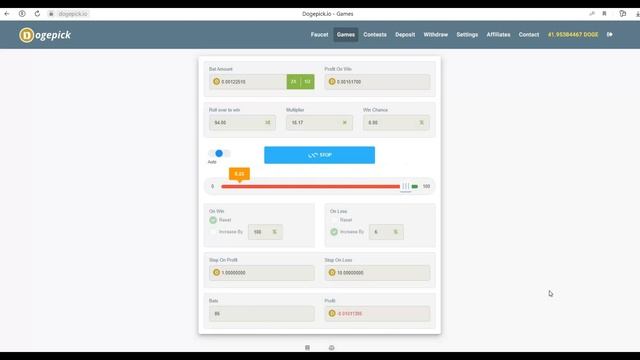Open the Settings page
The height and width of the screenshot is (360, 640).
point(467,35)
